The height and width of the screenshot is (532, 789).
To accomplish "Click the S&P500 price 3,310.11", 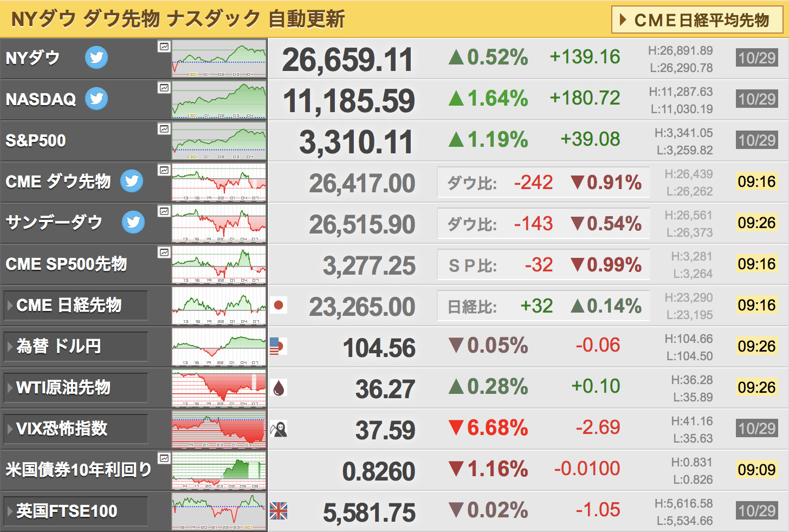I will tap(356, 142).
